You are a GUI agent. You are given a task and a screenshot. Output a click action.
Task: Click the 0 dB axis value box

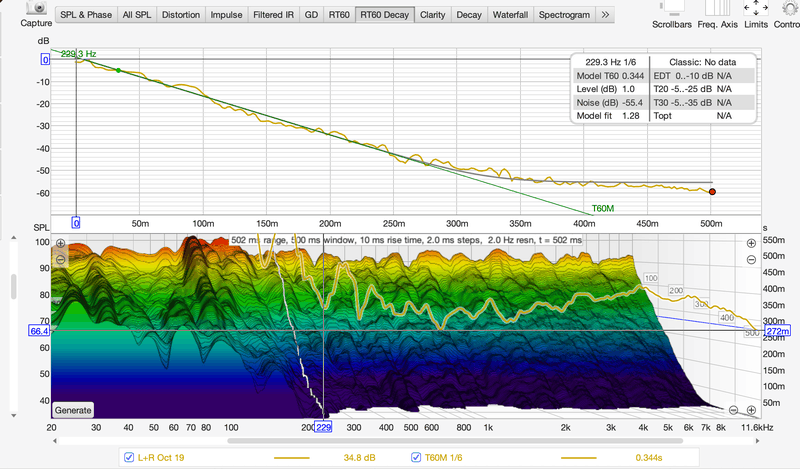click(45, 60)
